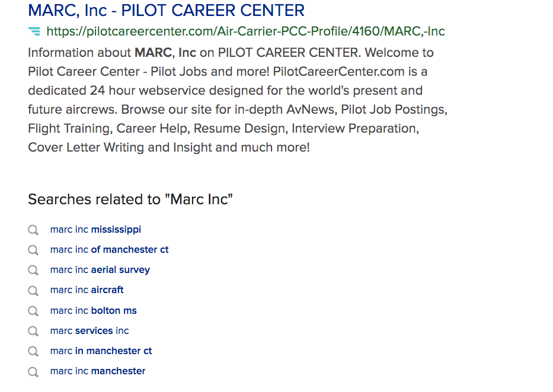Select related search marc inc of manchester ct
The height and width of the screenshot is (392, 553).
coord(109,250)
